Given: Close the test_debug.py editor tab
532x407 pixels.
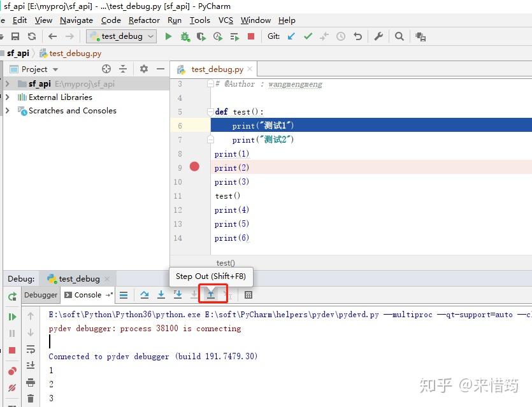Looking at the screenshot, I should tap(250, 69).
